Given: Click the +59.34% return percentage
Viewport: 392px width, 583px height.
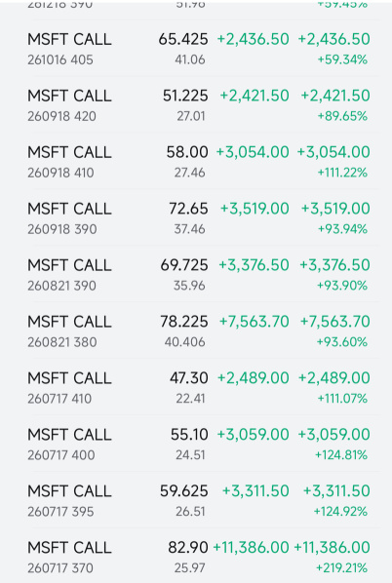Looking at the screenshot, I should click(x=342, y=59).
